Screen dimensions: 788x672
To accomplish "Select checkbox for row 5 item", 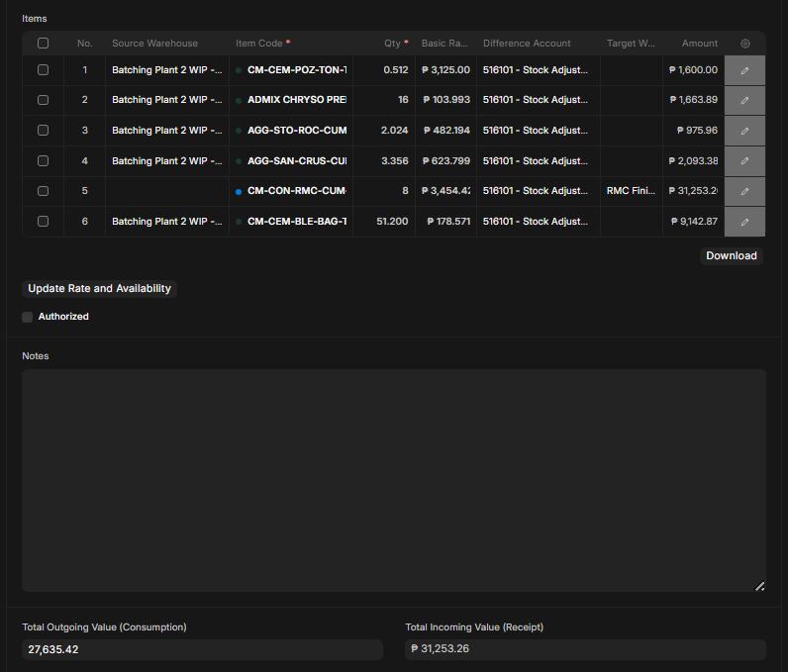I will click(43, 191).
